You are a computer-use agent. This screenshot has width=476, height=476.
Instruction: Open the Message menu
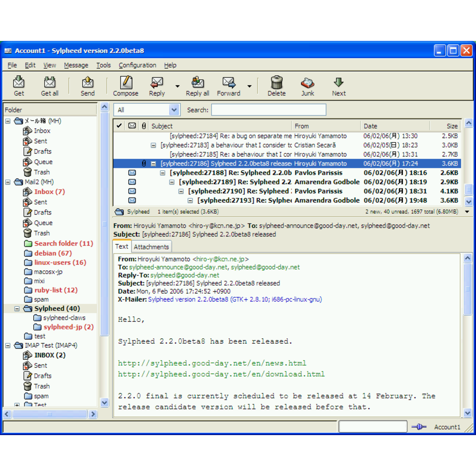76,65
